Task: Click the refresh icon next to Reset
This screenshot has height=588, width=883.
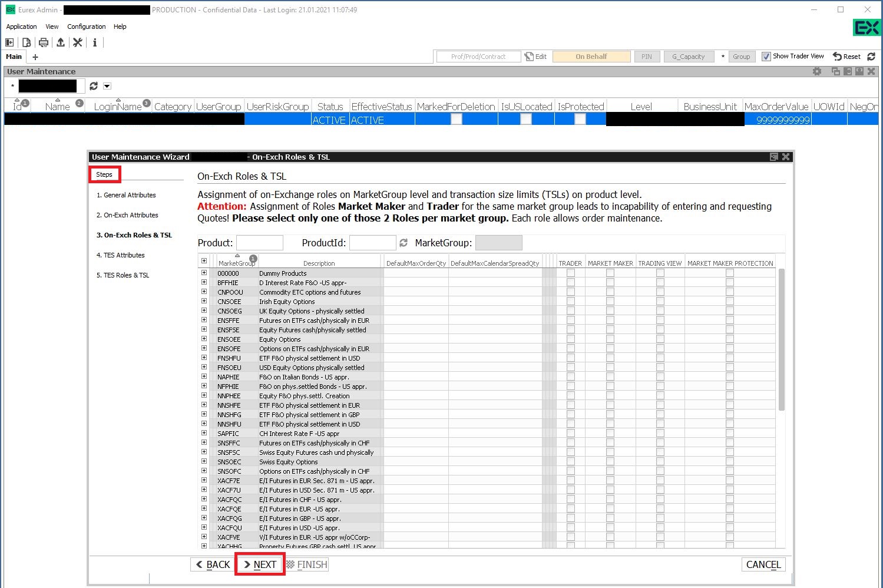Action: coord(871,57)
